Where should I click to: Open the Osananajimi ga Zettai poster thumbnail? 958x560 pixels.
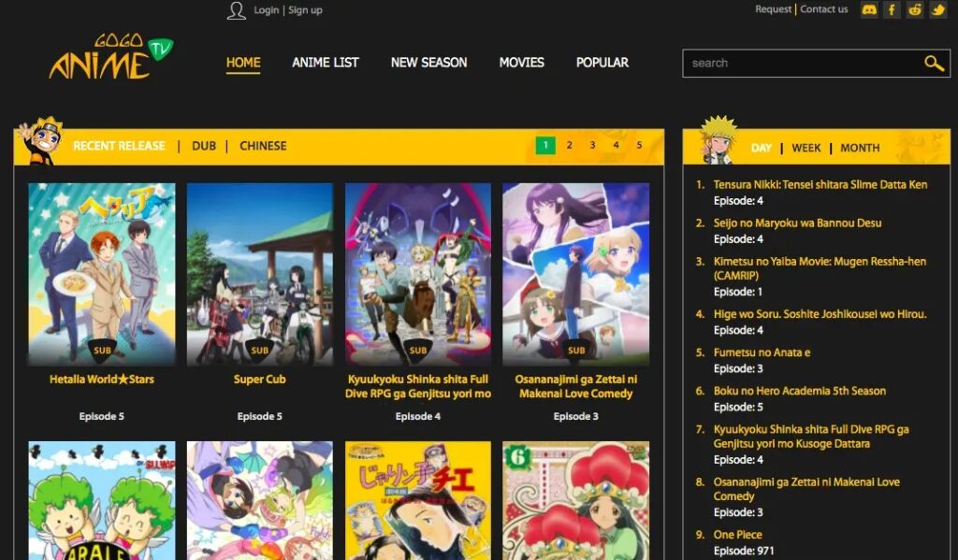pos(575,274)
